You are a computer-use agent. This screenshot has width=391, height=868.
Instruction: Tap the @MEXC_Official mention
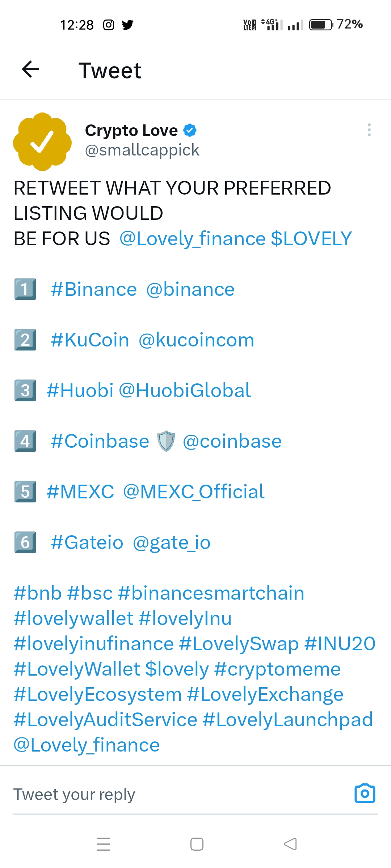194,492
